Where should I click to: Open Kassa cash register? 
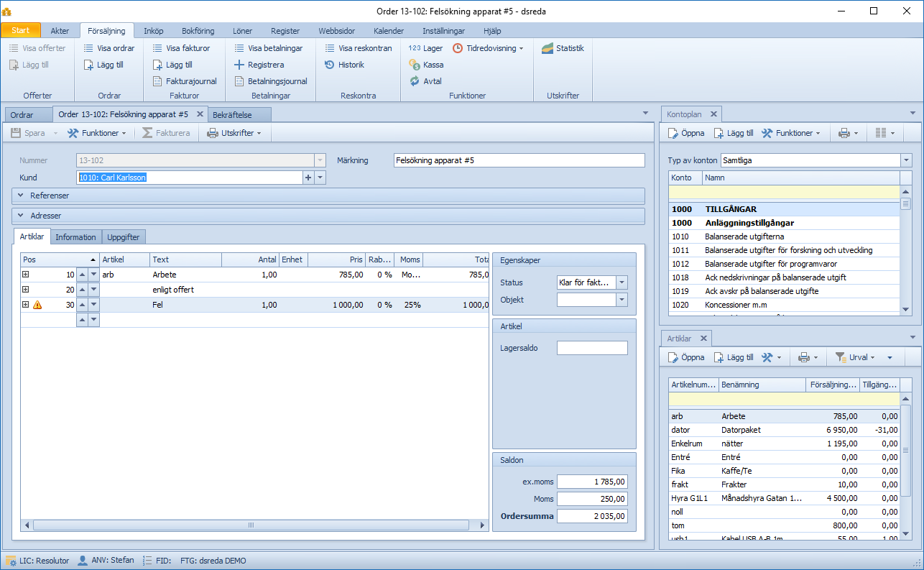click(x=426, y=65)
